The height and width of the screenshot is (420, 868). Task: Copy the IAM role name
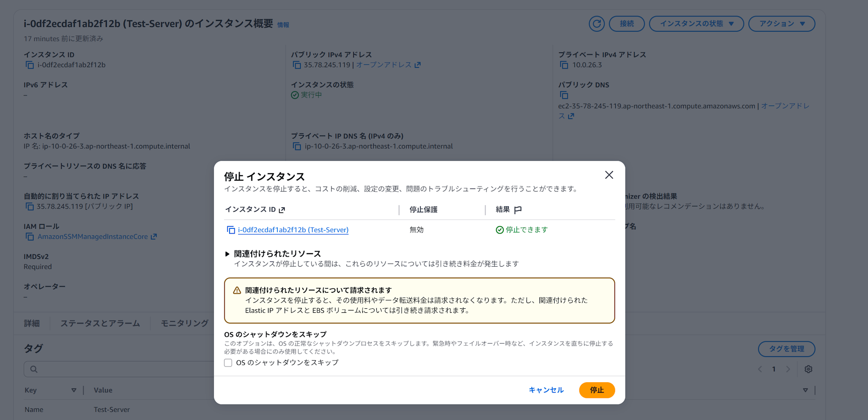30,237
